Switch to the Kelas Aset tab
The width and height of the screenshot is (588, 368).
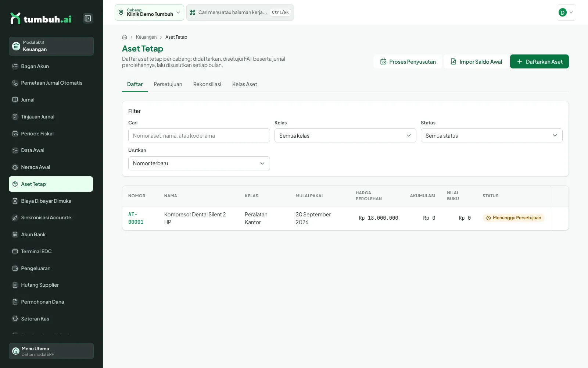(x=245, y=84)
